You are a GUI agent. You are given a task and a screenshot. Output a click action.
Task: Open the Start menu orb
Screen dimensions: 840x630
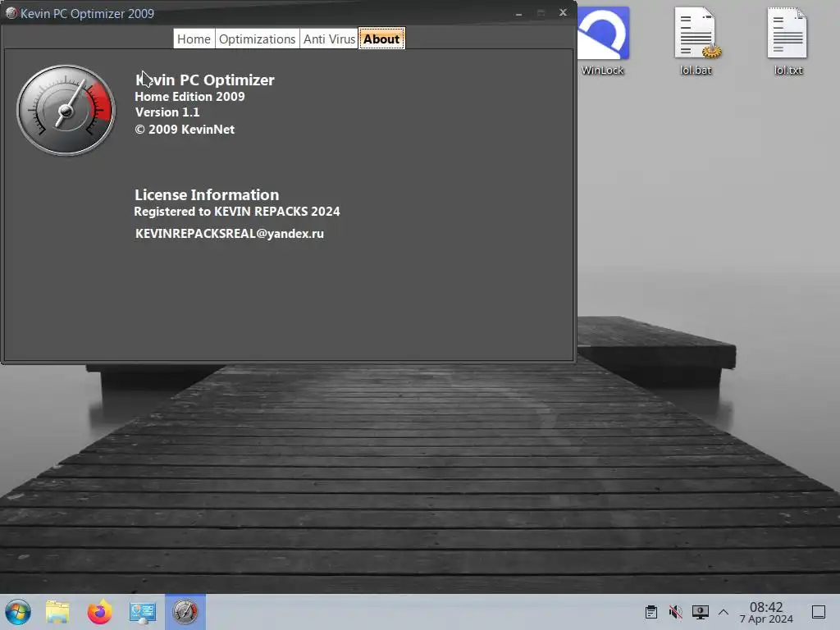point(18,612)
